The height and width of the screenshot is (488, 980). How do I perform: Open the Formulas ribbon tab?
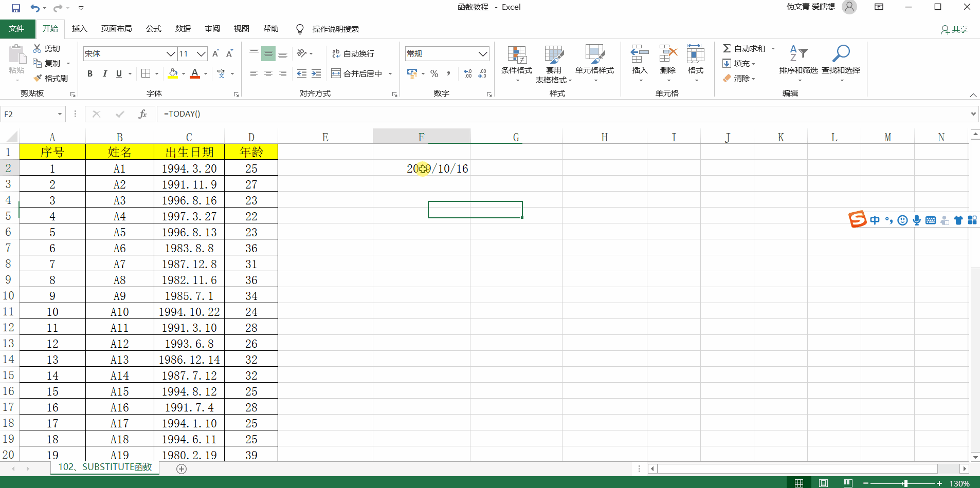pyautogui.click(x=153, y=29)
